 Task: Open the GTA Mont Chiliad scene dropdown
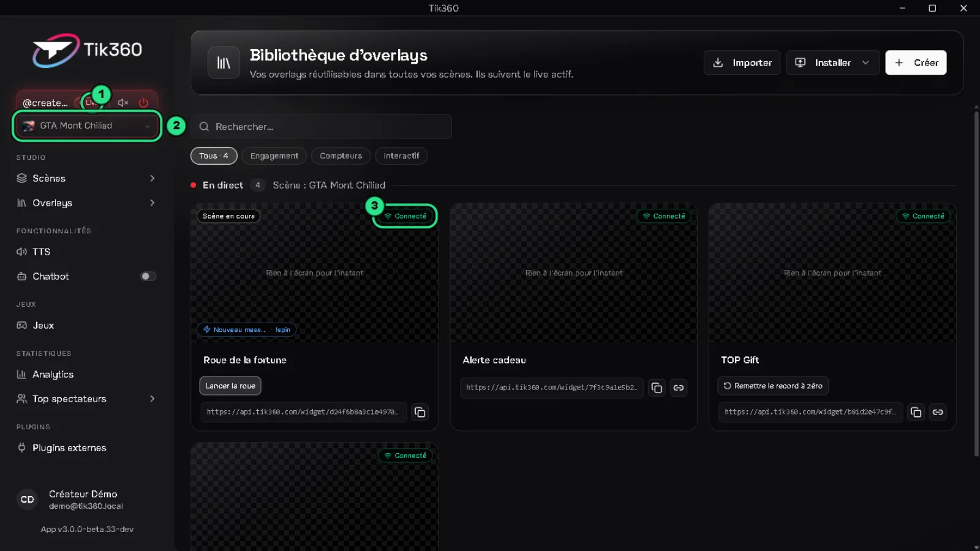86,126
